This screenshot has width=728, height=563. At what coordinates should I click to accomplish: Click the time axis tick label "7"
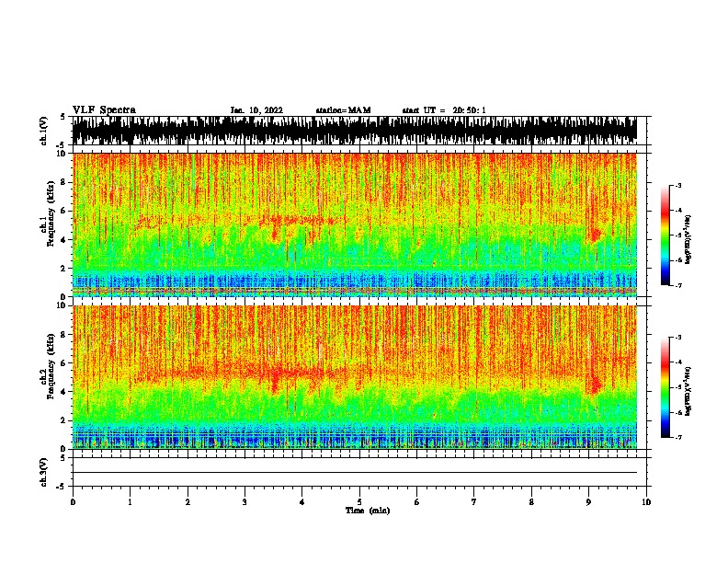click(474, 502)
